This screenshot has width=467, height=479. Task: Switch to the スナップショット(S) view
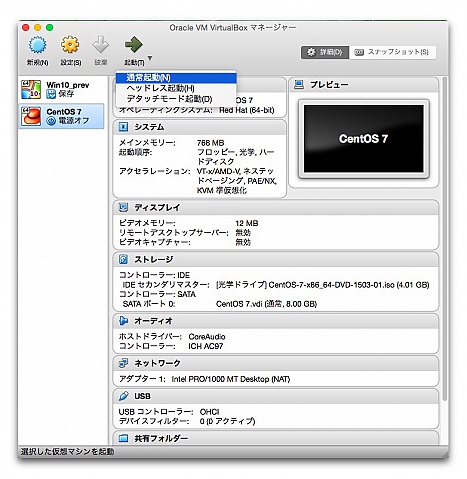[392, 52]
